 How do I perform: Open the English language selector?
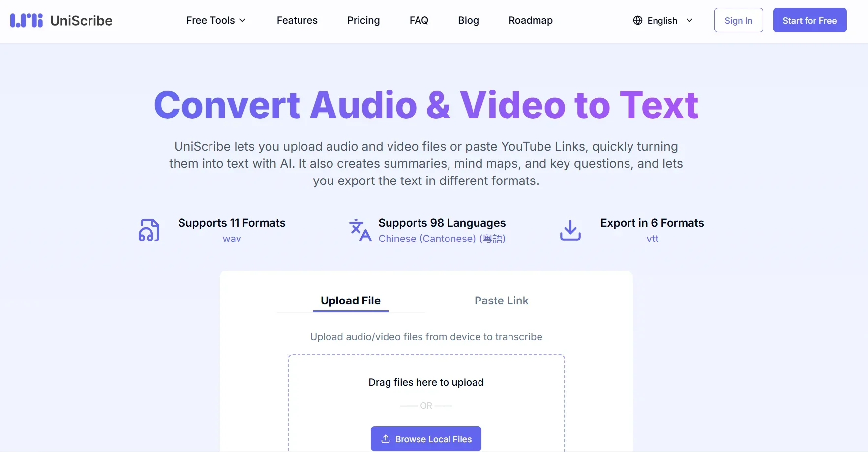coord(662,20)
